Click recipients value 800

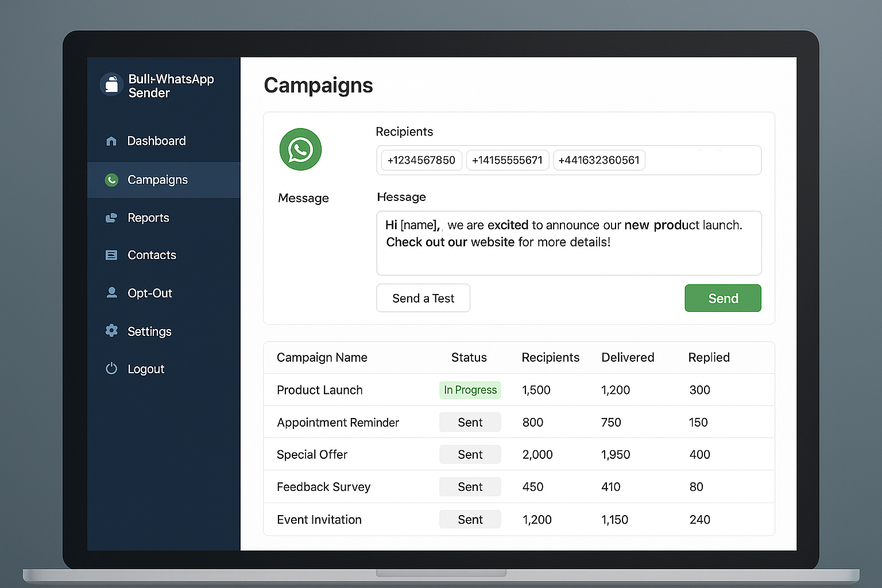533,422
